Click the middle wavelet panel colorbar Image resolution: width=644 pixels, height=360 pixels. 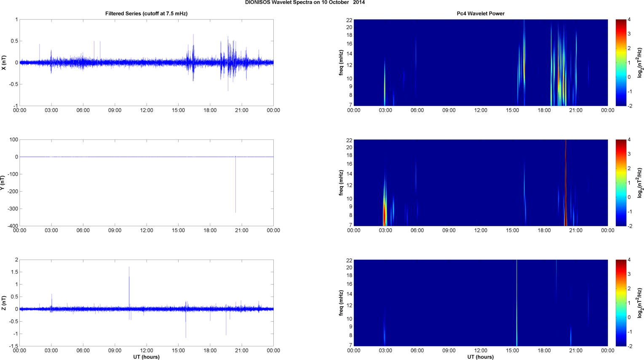[x=621, y=183]
